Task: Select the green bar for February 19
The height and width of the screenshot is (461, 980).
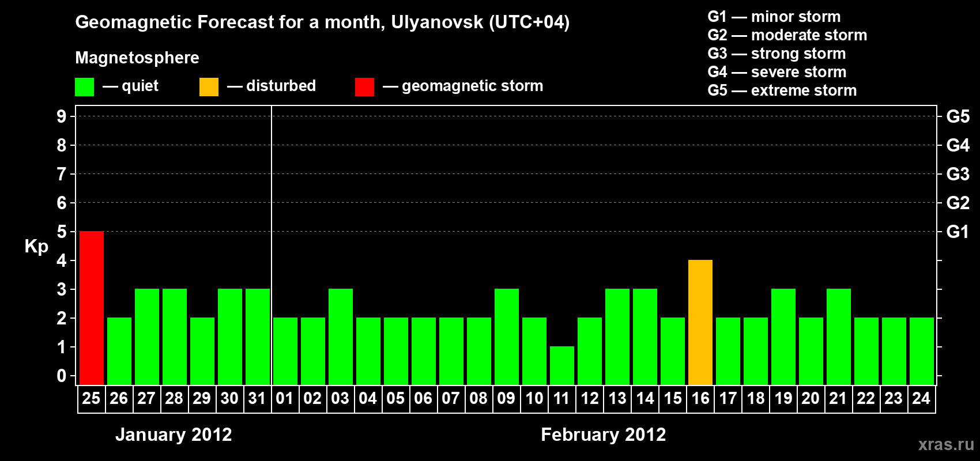Action: pos(783,337)
